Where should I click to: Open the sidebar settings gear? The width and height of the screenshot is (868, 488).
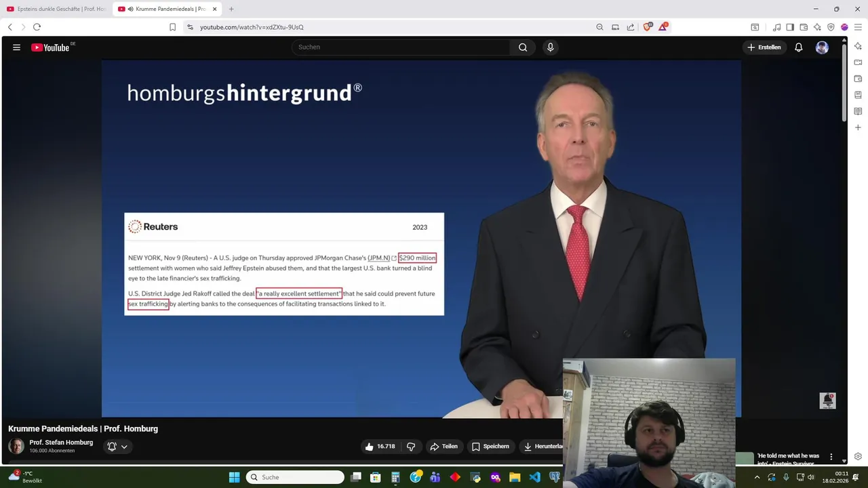click(x=858, y=457)
